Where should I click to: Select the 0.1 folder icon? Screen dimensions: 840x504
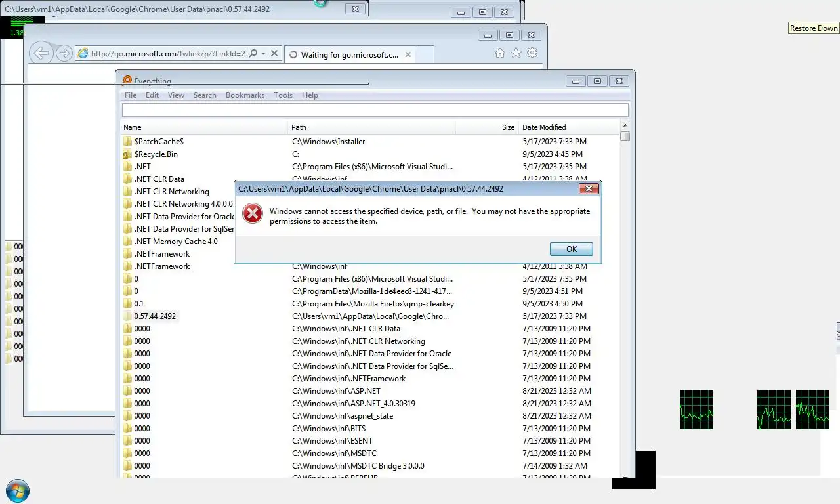[x=127, y=304]
